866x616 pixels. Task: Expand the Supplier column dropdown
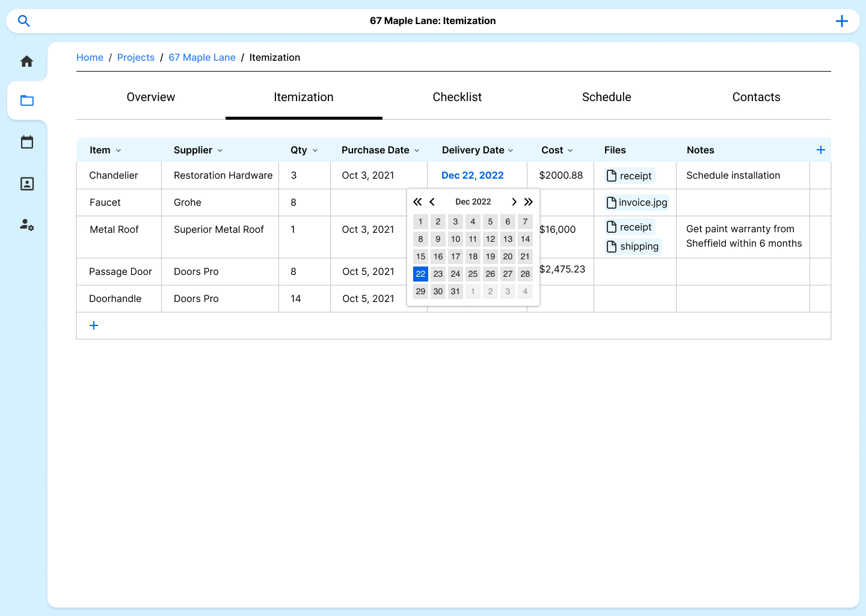pyautogui.click(x=220, y=150)
